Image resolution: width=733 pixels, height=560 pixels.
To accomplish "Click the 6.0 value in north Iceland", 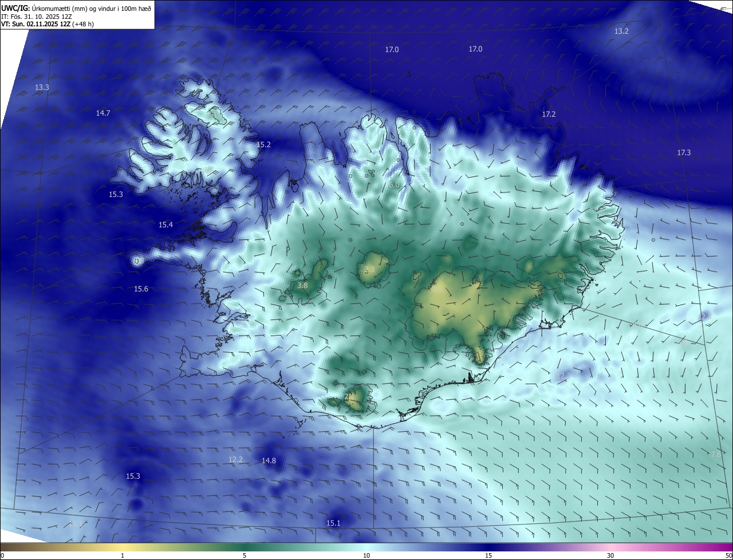I will tap(394, 185).
